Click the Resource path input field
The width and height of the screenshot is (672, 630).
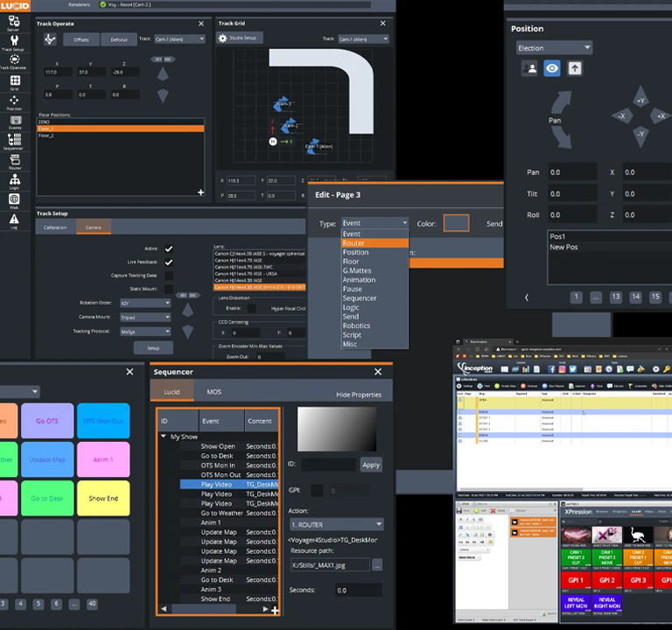330,565
